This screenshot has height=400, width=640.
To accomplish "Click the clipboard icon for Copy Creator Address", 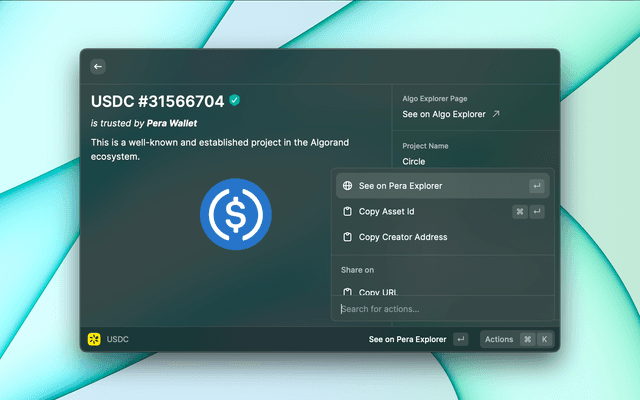I will (346, 238).
